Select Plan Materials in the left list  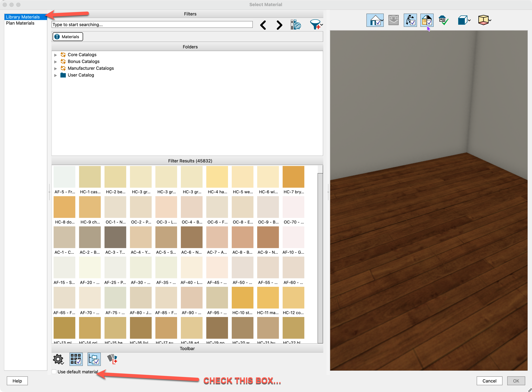20,23
